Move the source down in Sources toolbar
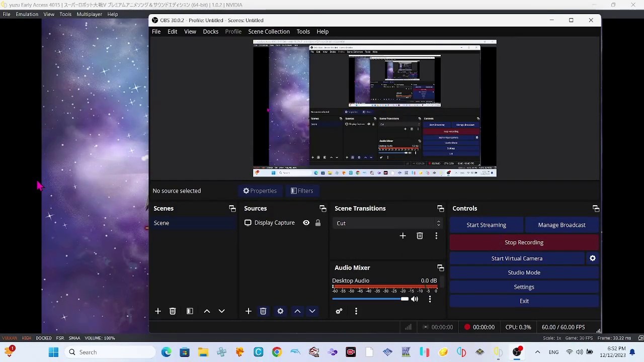644x362 pixels. (312, 311)
